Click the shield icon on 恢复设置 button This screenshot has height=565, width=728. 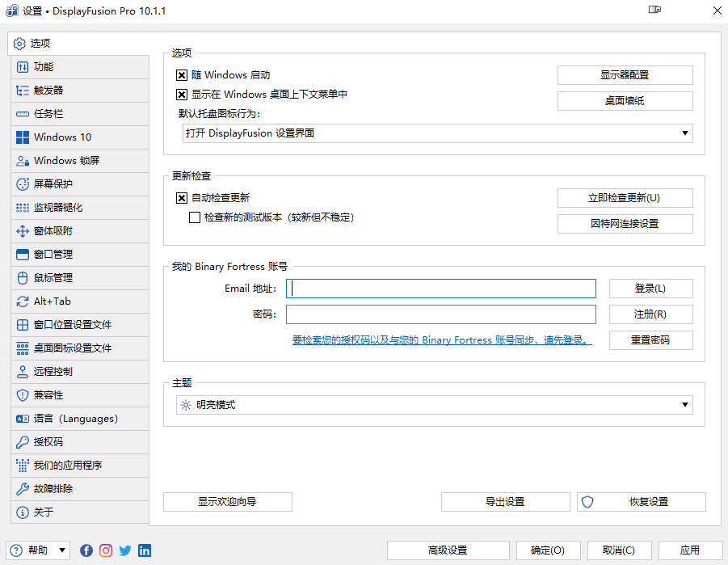[x=588, y=502]
